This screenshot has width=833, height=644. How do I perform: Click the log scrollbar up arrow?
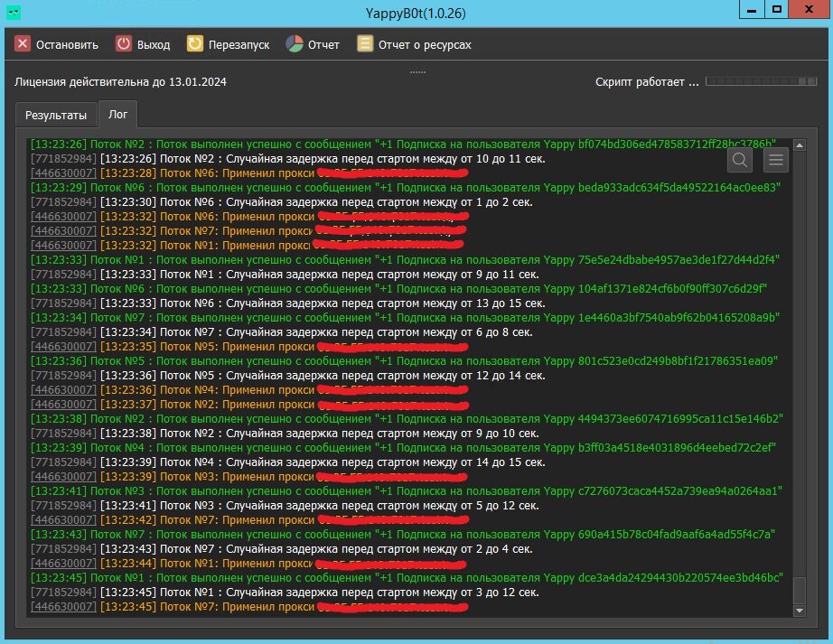[x=799, y=145]
